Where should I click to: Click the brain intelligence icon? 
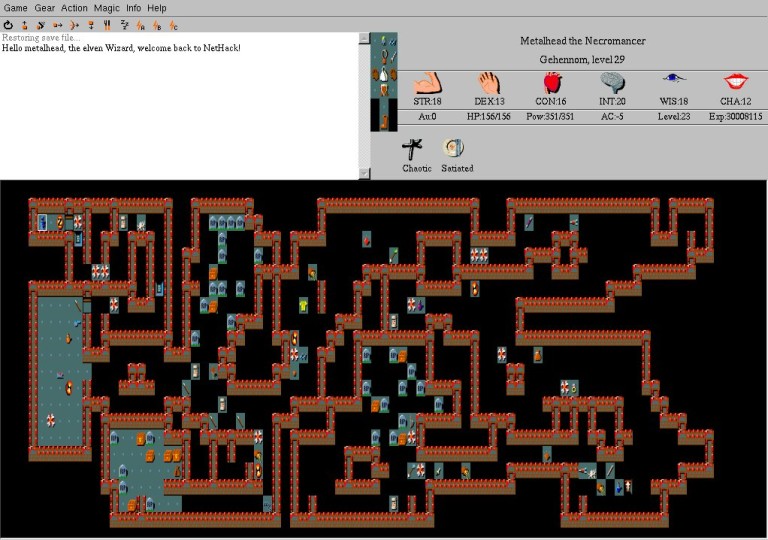tap(612, 83)
